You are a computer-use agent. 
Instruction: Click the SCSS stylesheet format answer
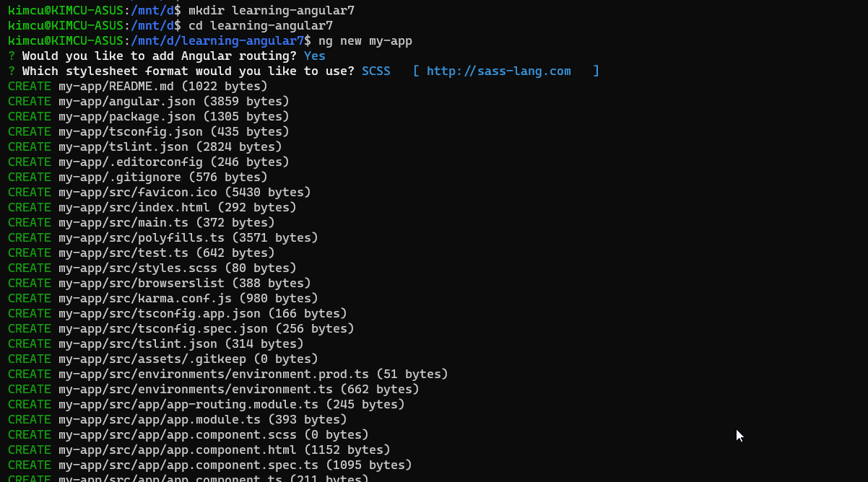(x=376, y=71)
